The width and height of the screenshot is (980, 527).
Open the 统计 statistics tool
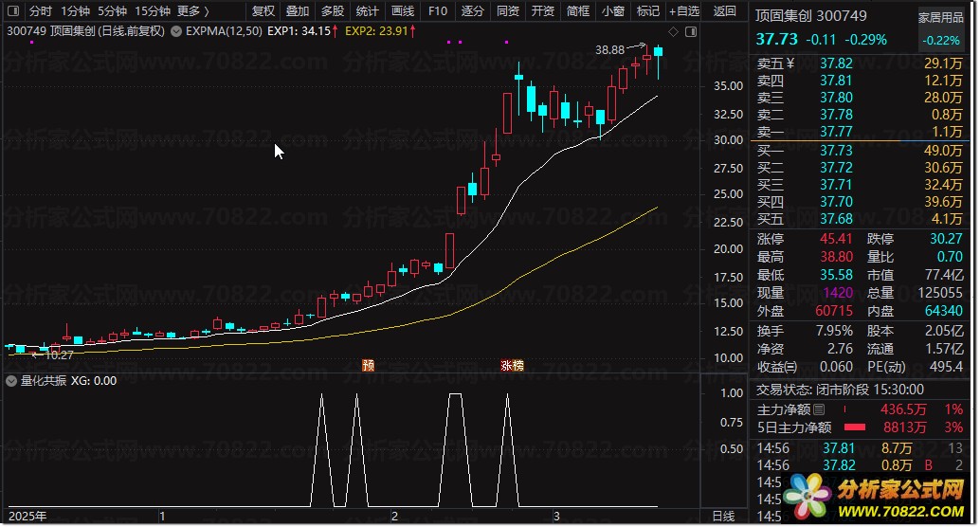368,11
